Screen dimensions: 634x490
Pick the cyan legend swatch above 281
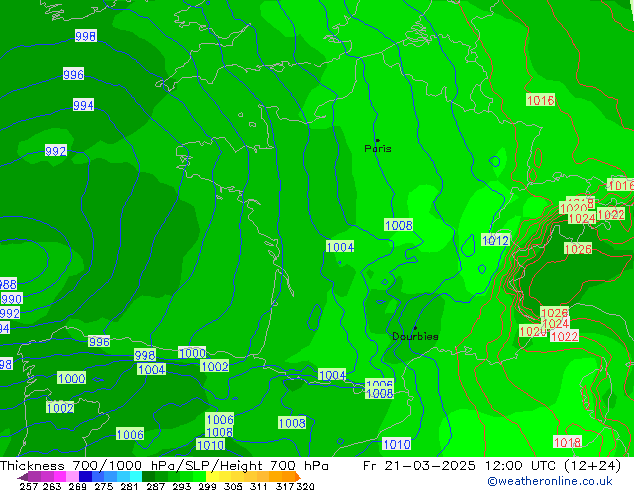[x=136, y=476]
